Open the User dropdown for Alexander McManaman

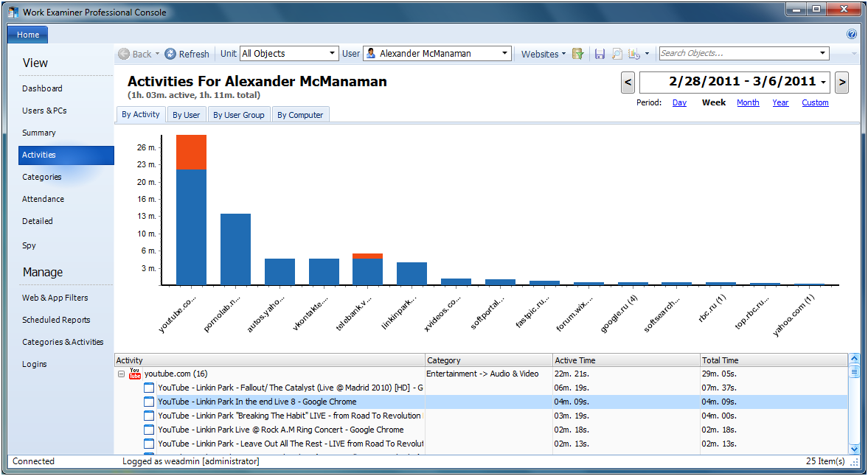[x=438, y=54]
